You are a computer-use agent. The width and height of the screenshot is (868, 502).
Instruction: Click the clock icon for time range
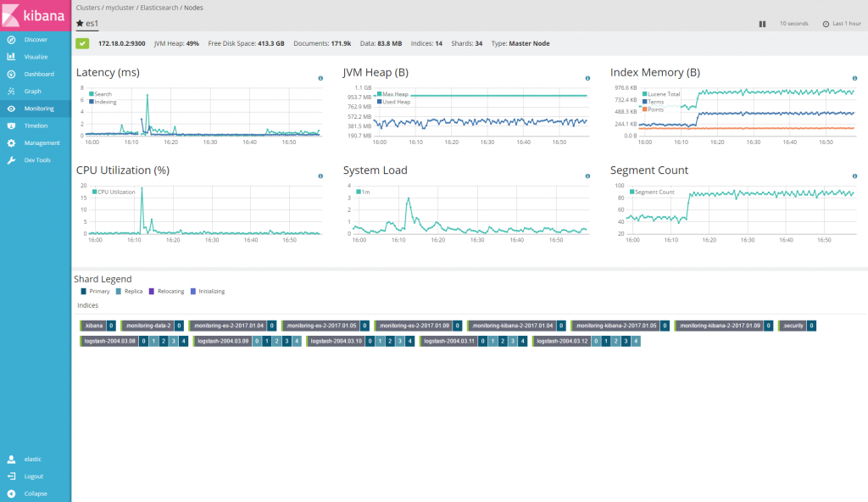pos(826,24)
